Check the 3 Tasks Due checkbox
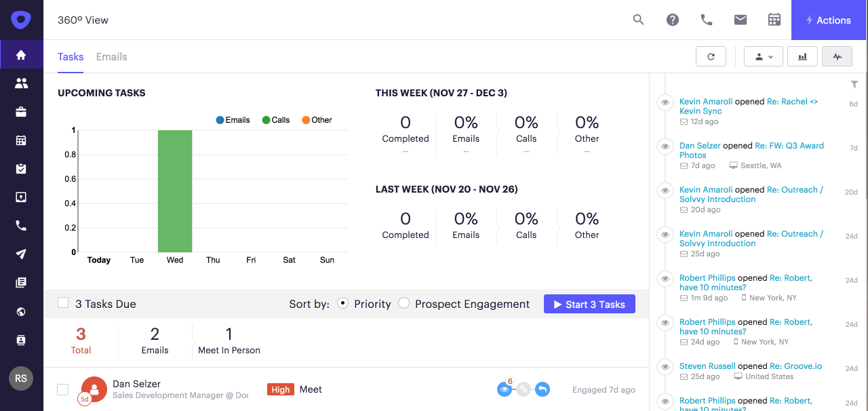Viewport: 868px width, 411px height. (x=63, y=304)
